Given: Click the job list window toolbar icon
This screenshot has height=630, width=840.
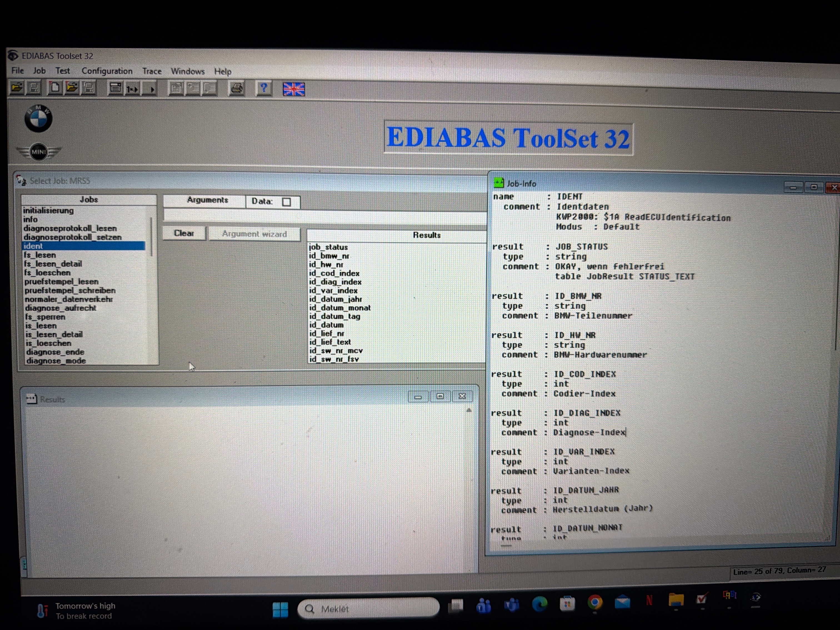Looking at the screenshot, I should click(115, 89).
